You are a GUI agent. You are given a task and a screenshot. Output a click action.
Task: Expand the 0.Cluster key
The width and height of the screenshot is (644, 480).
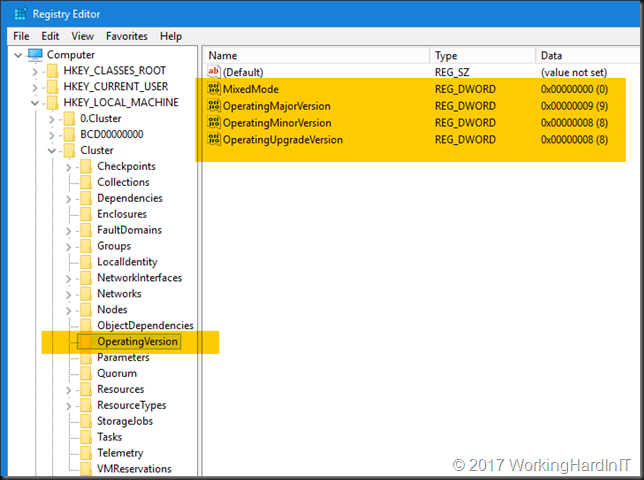coord(52,119)
